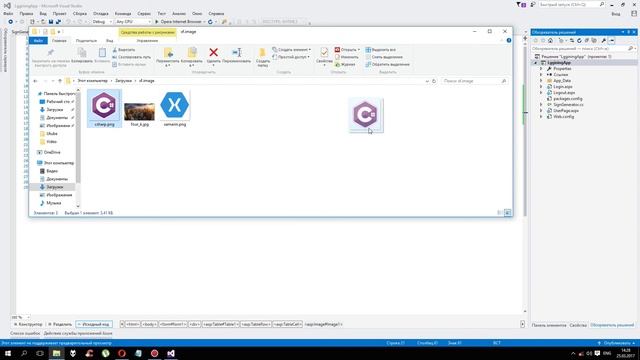
Task: Click Save All icon in Visual Studio toolbar
Action: (x=58, y=22)
